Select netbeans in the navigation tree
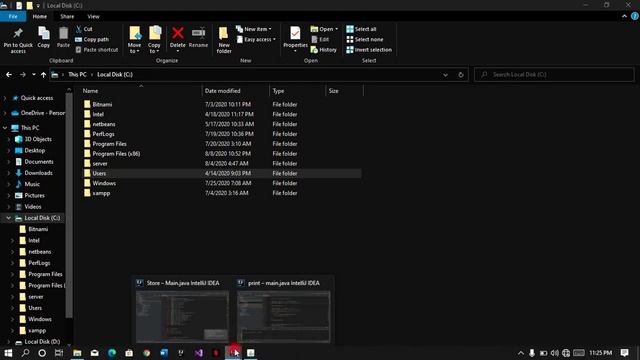Viewport: 640px width, 360px height. pos(40,252)
